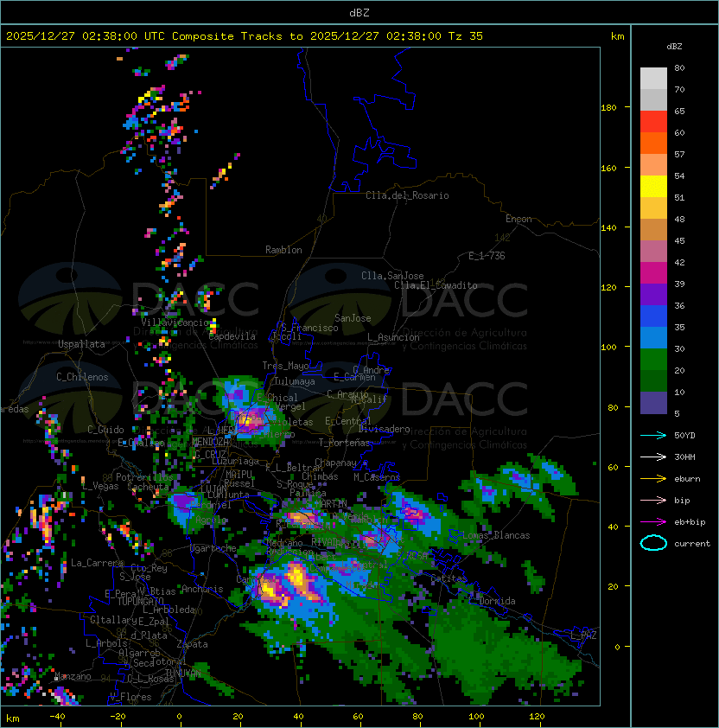
Task: Click the -20 tick on horizontal axis
Action: [118, 717]
